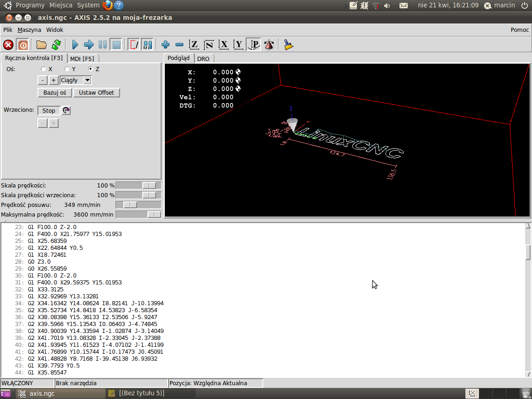The height and width of the screenshot is (399, 532).
Task: Increase spindle speed plus button
Action: pyautogui.click(x=53, y=123)
